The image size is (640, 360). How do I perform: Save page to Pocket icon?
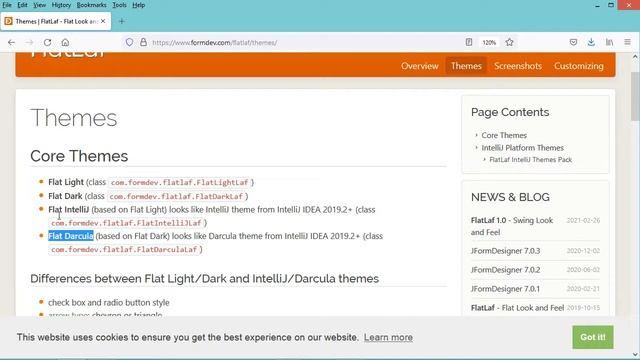(x=573, y=42)
